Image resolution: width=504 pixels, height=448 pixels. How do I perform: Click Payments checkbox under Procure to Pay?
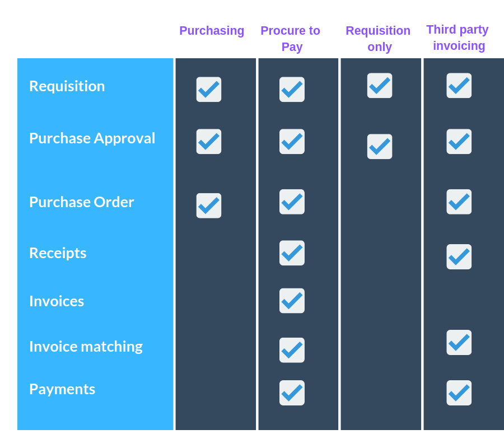(292, 393)
